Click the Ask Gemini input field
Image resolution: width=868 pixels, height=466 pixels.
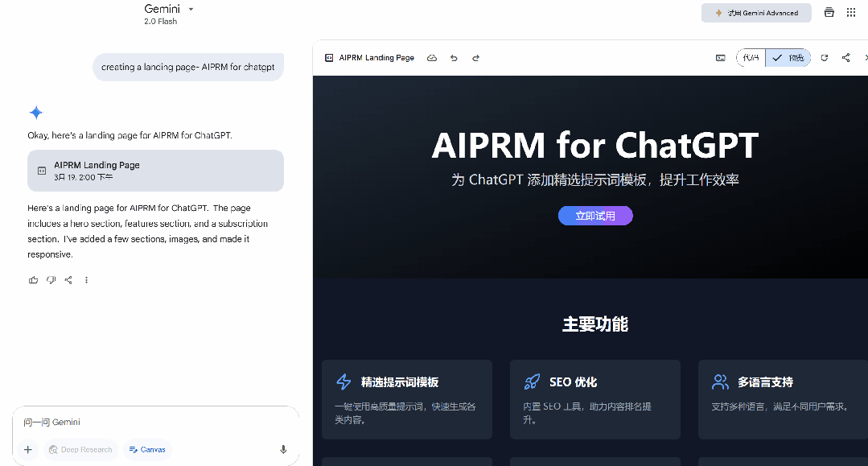pos(153,423)
